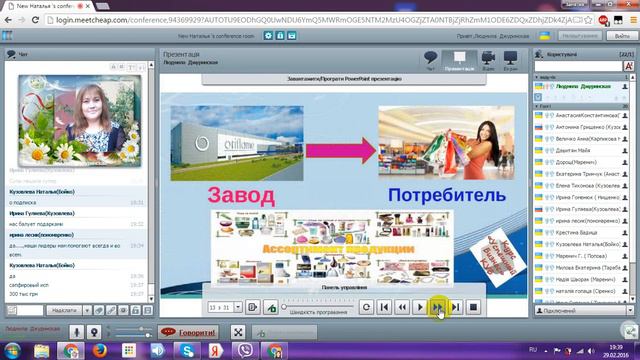Collapse the hosts group in users list
The height and width of the screenshot is (360, 640).
tap(537, 77)
